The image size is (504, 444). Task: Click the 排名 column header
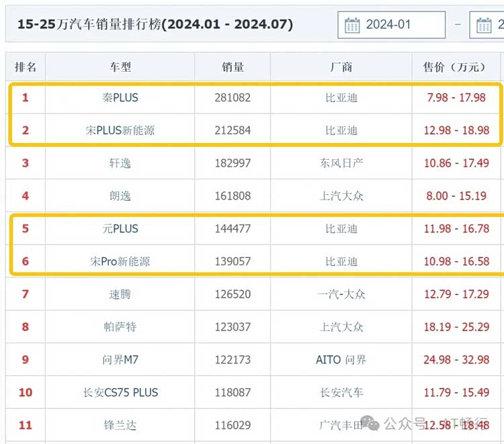coord(26,67)
